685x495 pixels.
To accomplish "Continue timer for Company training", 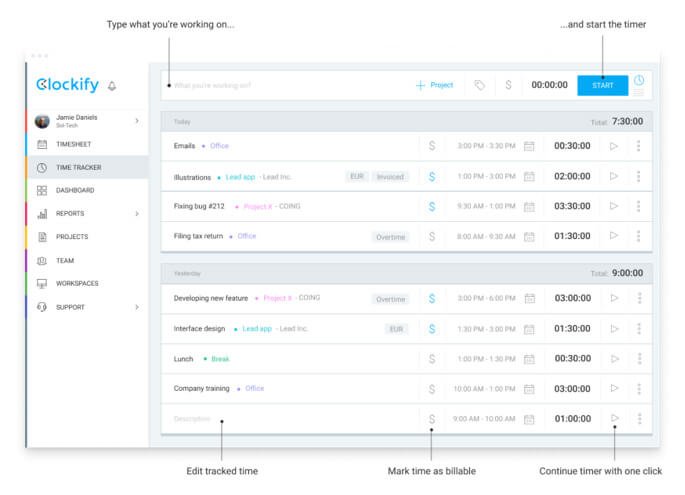I will point(614,388).
